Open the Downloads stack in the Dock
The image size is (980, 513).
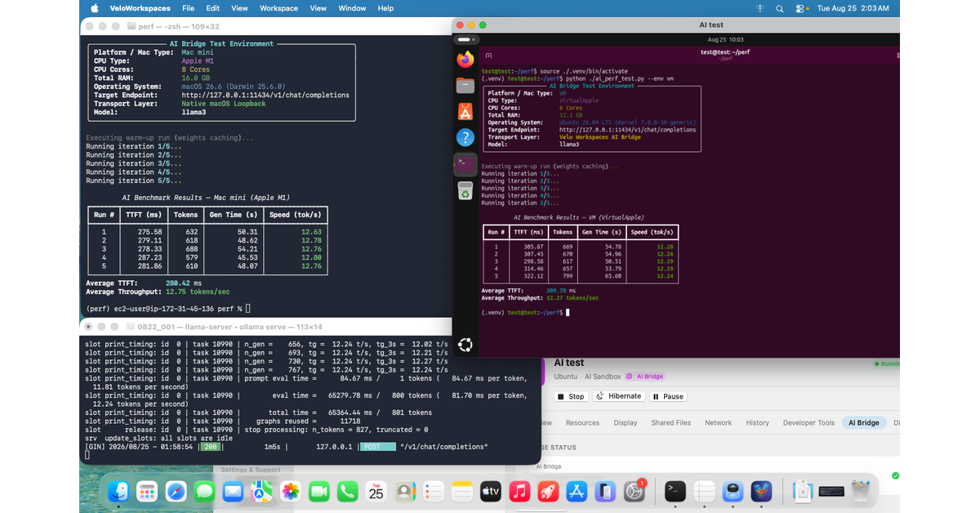click(803, 492)
